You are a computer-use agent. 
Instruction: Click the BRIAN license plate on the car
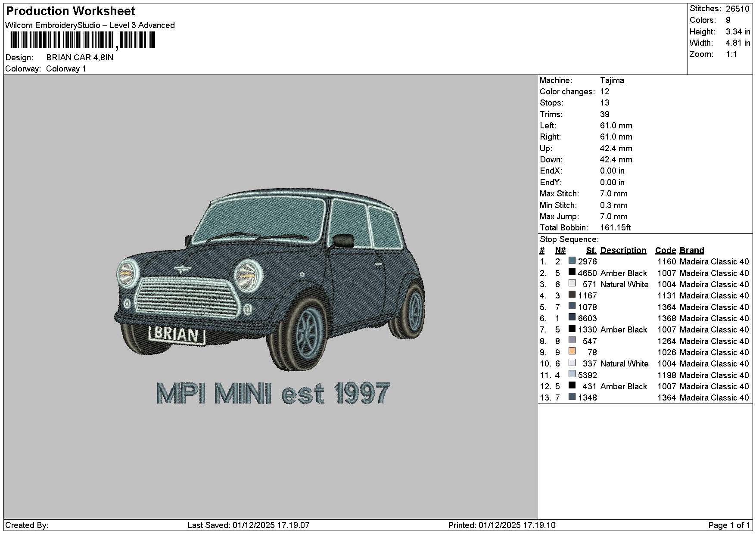click(x=177, y=335)
